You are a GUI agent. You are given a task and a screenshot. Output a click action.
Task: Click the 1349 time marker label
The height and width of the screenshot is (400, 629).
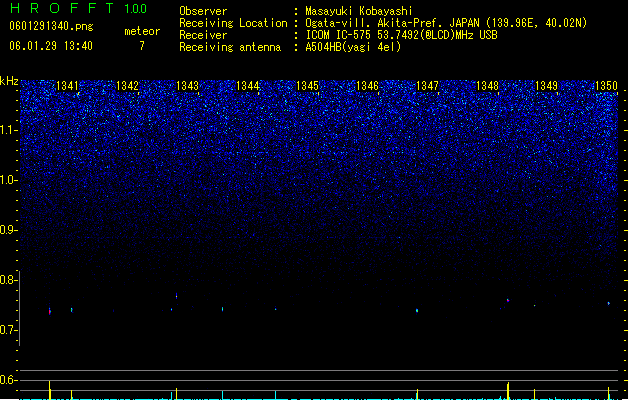[546, 86]
